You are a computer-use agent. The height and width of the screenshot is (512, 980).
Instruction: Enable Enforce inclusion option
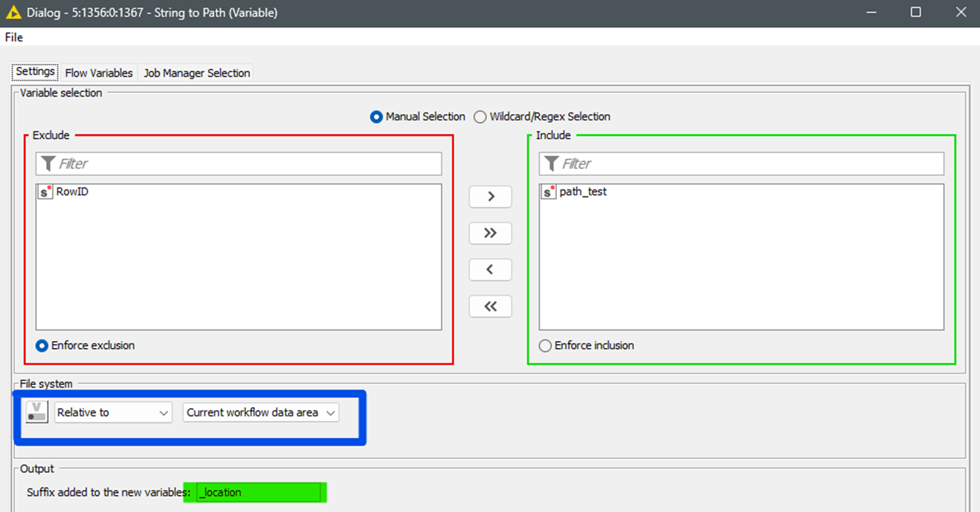[x=545, y=346]
